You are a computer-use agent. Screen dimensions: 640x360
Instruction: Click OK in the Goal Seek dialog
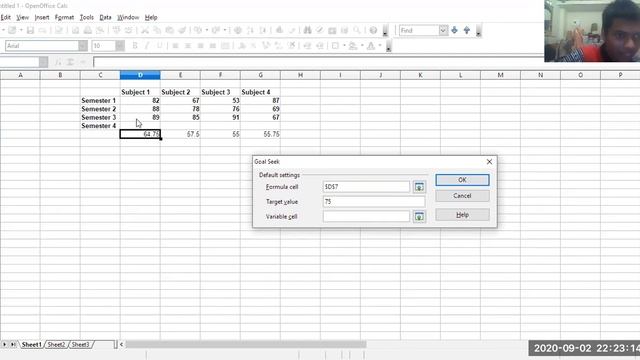462,180
